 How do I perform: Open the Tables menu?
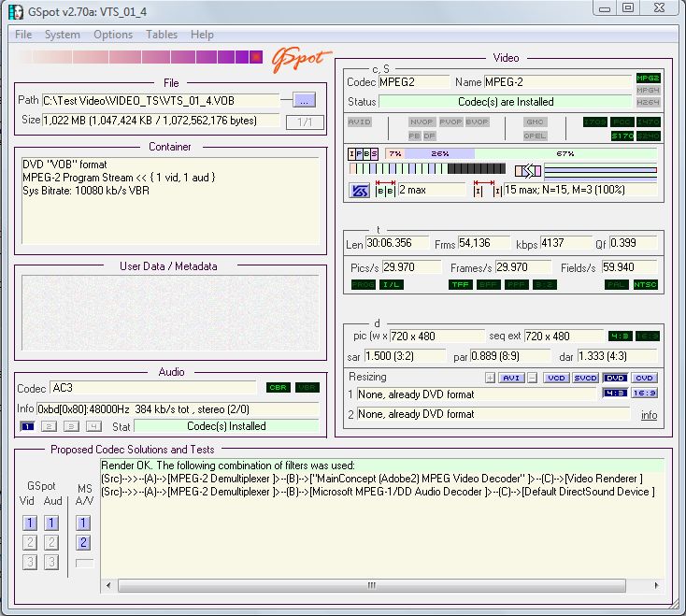[162, 35]
